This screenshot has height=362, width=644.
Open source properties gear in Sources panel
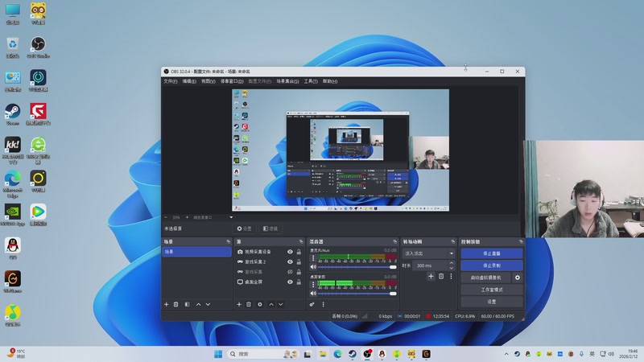pyautogui.click(x=259, y=305)
